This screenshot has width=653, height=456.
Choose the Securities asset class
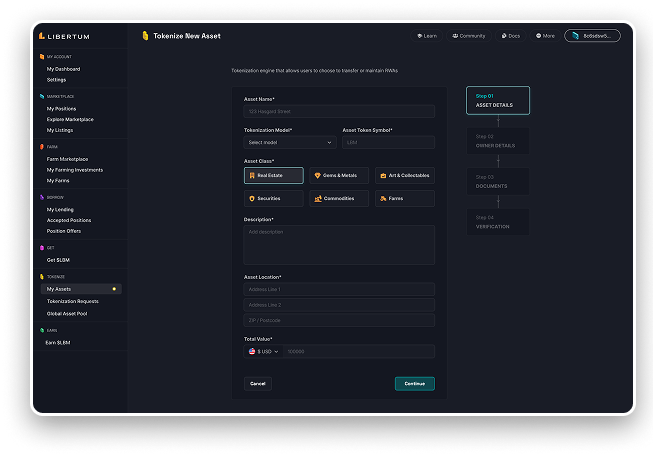tap(273, 198)
